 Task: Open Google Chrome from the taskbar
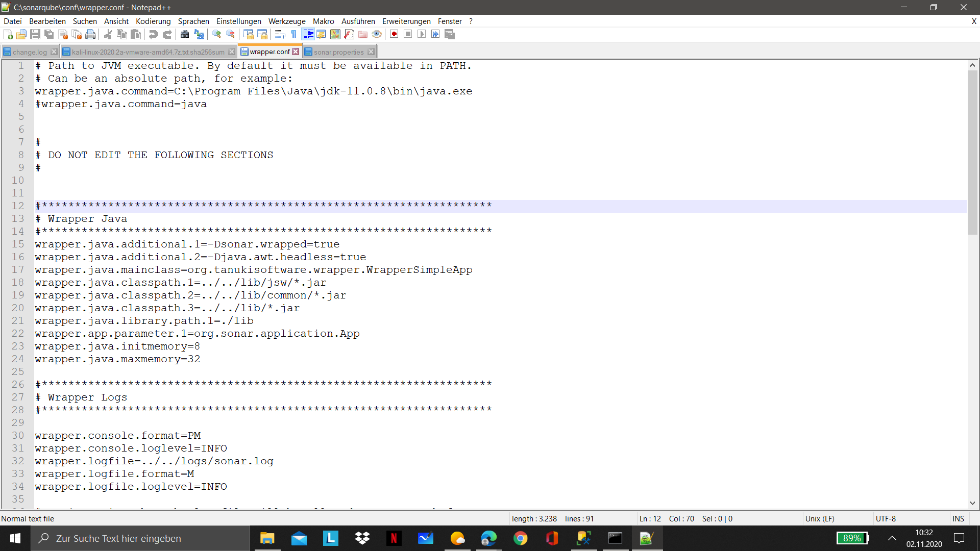tap(520, 538)
